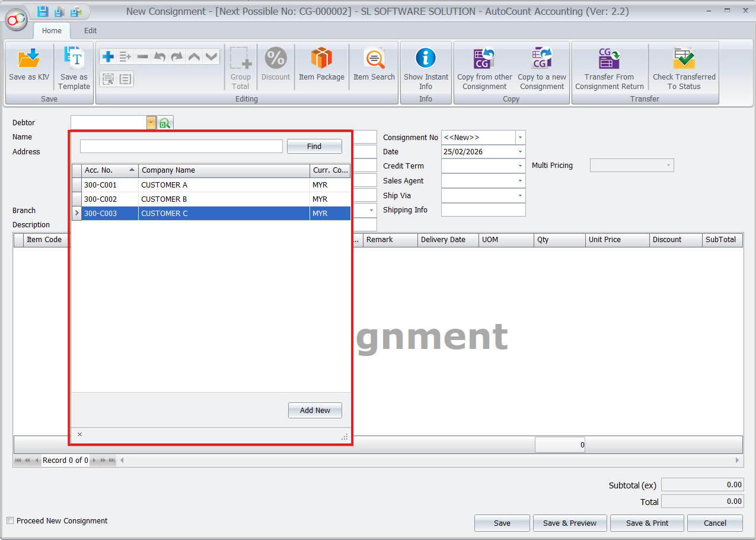This screenshot has height=540, width=756.
Task: Open the Consignment No dropdown
Action: coord(520,137)
